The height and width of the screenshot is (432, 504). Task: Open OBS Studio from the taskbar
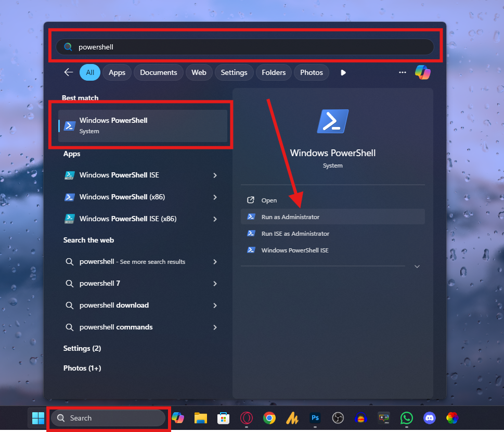coord(338,418)
